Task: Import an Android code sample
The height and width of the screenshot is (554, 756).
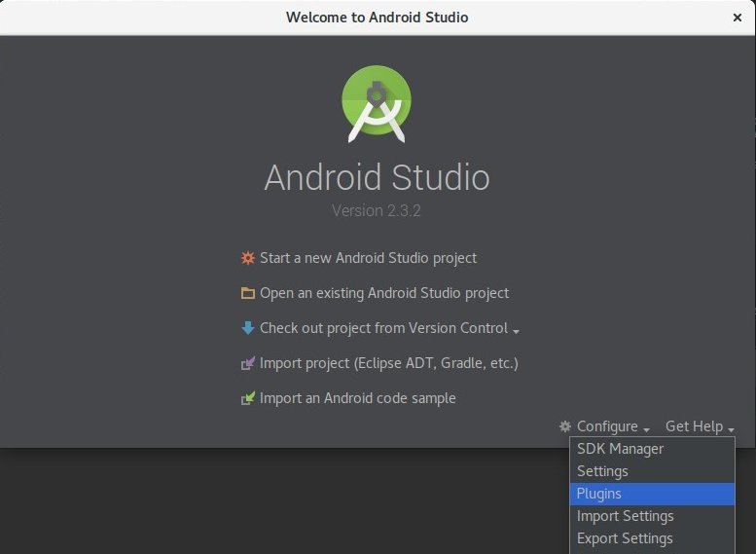Action: point(358,398)
